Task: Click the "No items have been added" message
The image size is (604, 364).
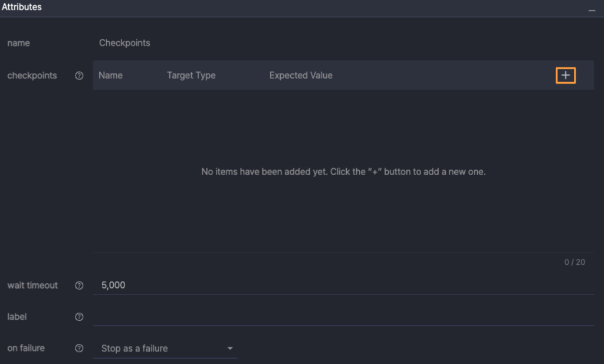Action: [343, 172]
